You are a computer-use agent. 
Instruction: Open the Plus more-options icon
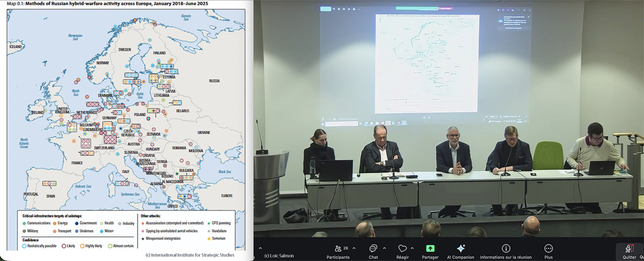coord(548,248)
